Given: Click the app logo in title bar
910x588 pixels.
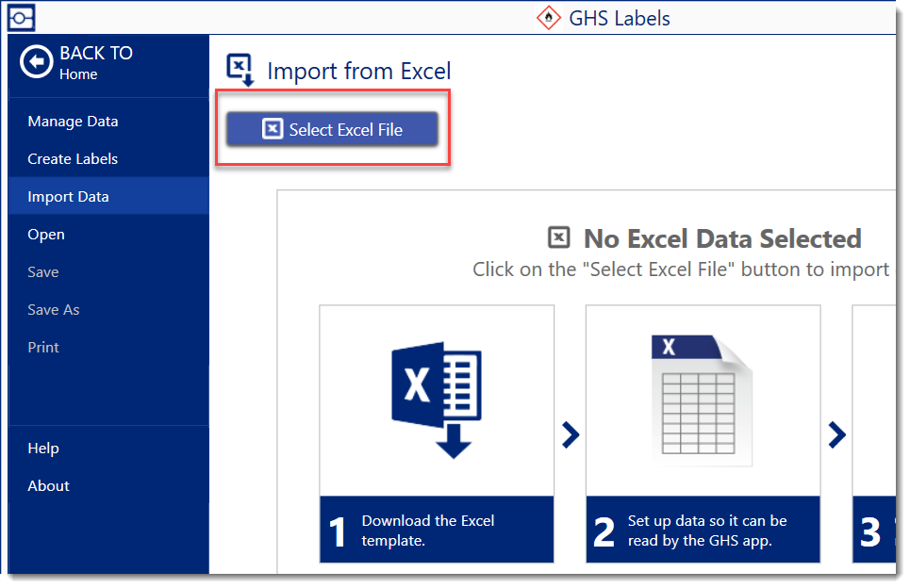Looking at the screenshot, I should tap(22, 17).
